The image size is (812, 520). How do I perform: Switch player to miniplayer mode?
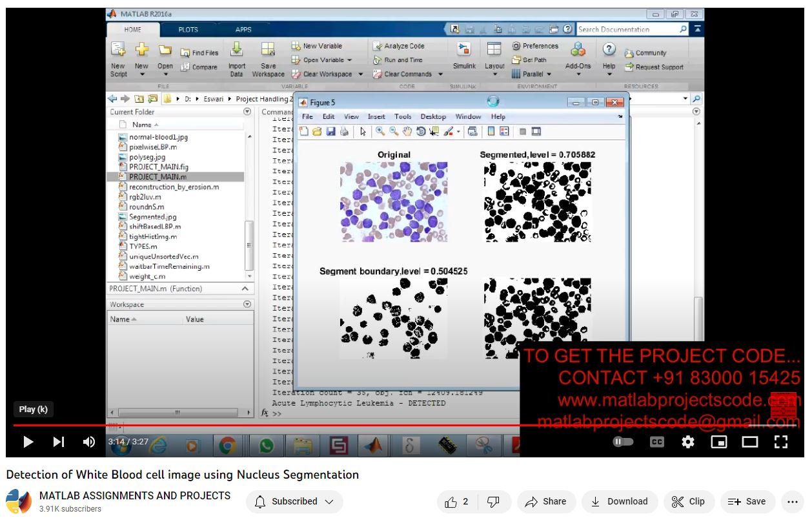(x=718, y=442)
